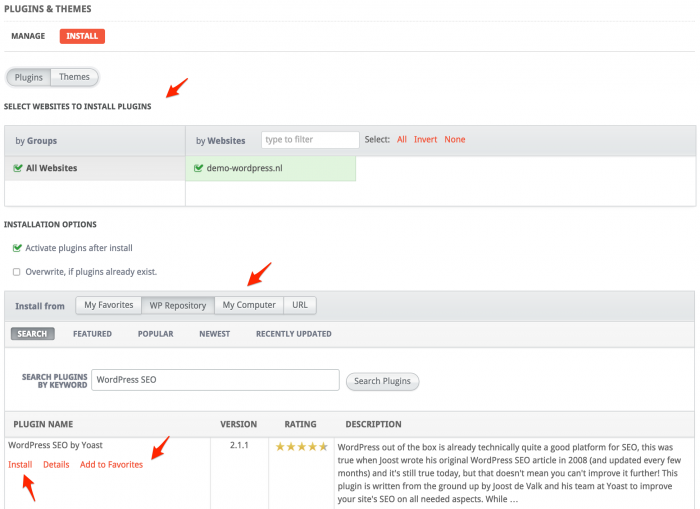
Task: Click the Search Plugins button
Action: coord(383,381)
